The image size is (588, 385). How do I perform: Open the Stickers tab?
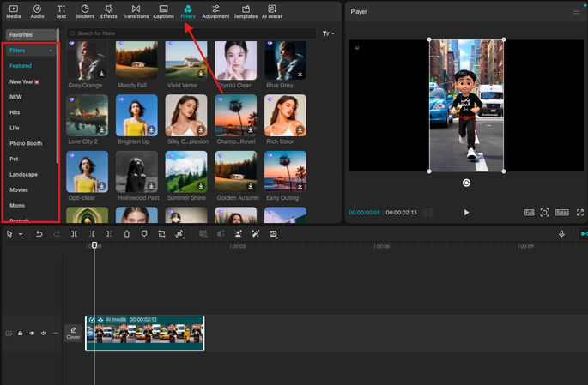pos(85,12)
